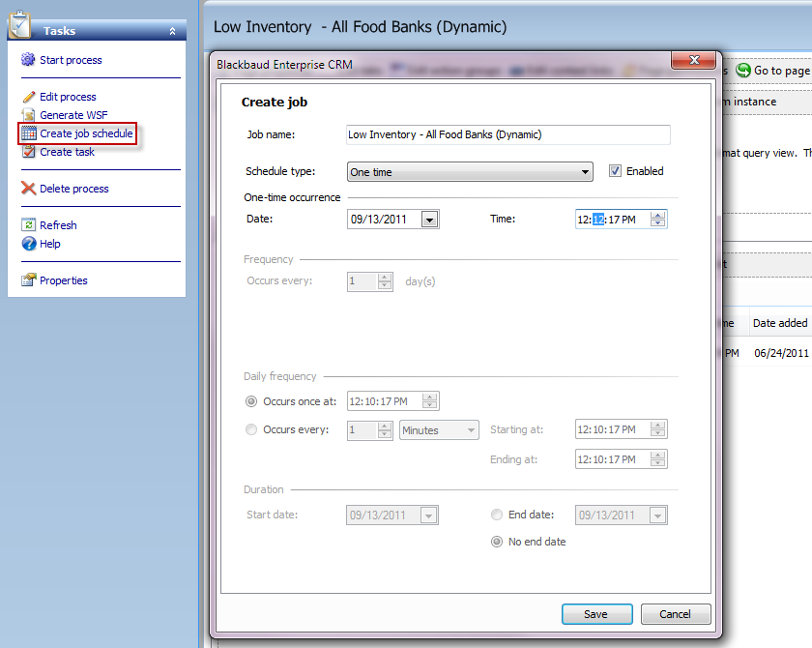The height and width of the screenshot is (648, 812).
Task: Click the Date added column header
Action: tap(780, 323)
